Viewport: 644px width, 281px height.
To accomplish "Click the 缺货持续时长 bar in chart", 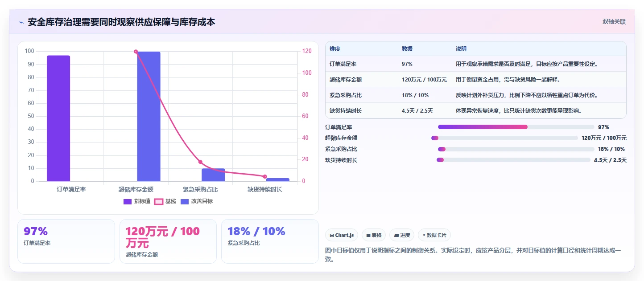I will pyautogui.click(x=278, y=180).
